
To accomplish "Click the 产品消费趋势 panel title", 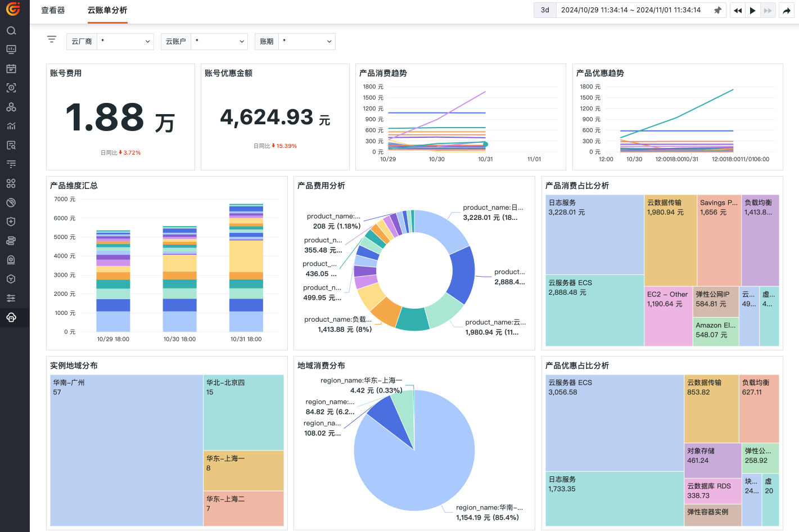I will coord(383,73).
